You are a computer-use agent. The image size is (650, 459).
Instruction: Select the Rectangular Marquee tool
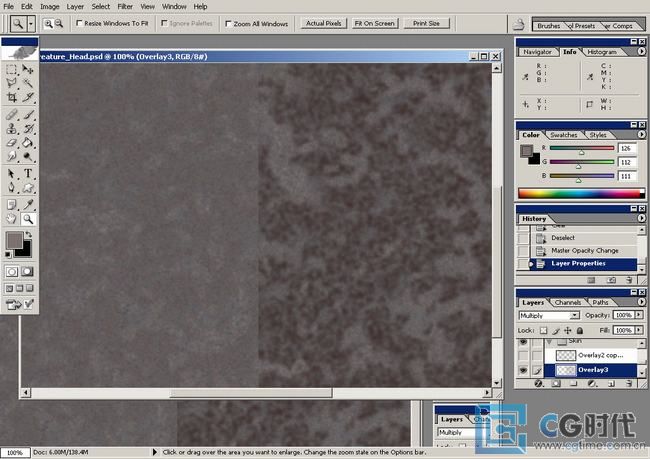(11, 69)
